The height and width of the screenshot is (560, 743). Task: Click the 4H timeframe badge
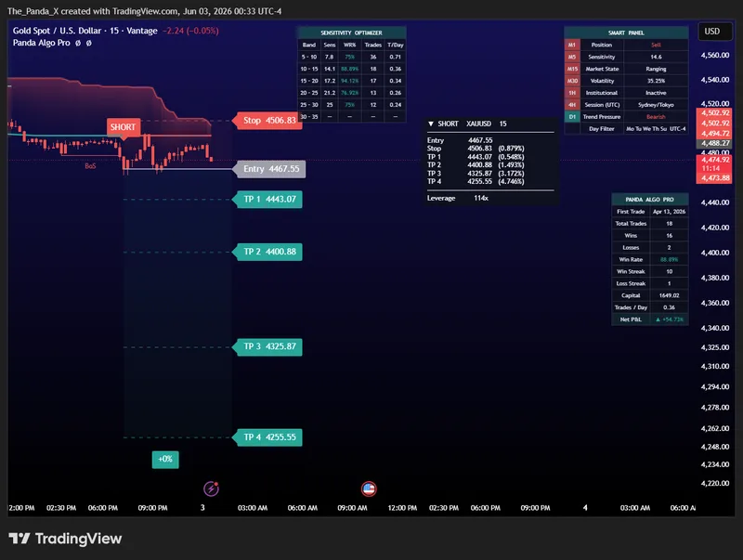pyautogui.click(x=572, y=105)
